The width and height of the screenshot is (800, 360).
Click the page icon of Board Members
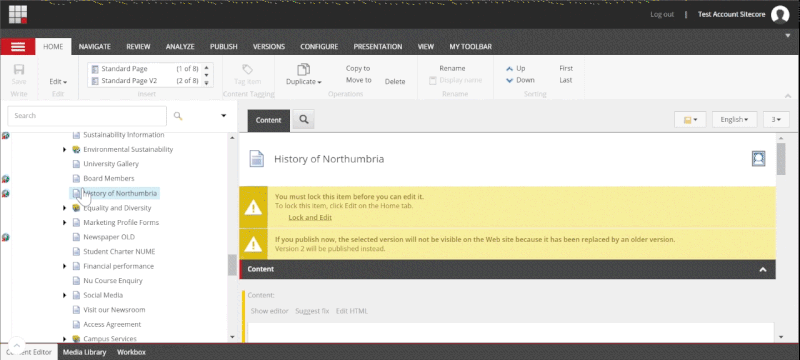pyautogui.click(x=76, y=178)
